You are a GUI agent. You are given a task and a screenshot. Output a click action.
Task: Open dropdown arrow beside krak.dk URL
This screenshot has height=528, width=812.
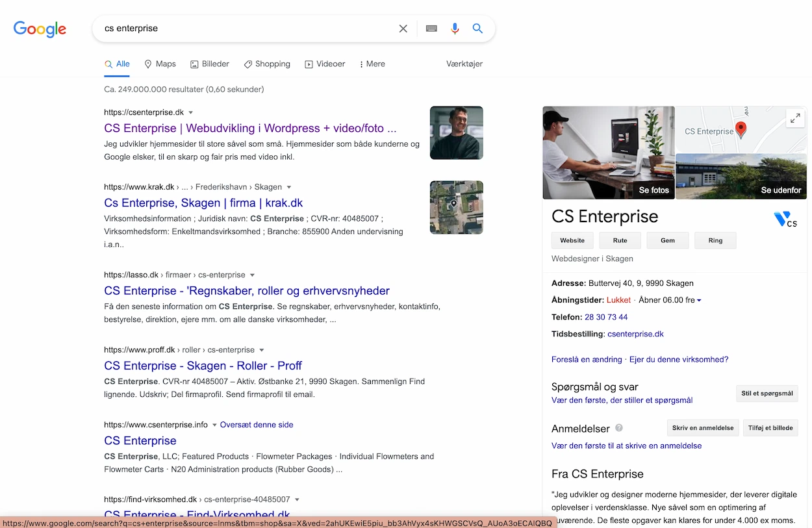[289, 188]
